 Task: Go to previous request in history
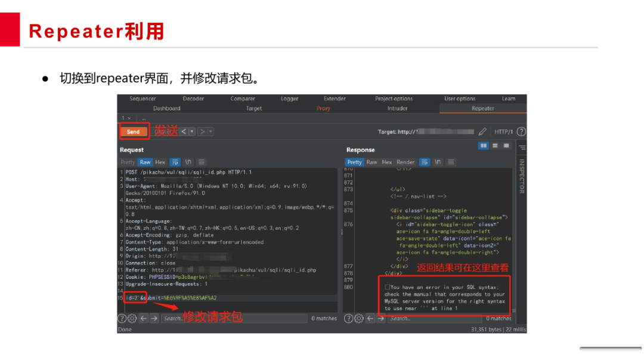pyautogui.click(x=184, y=131)
